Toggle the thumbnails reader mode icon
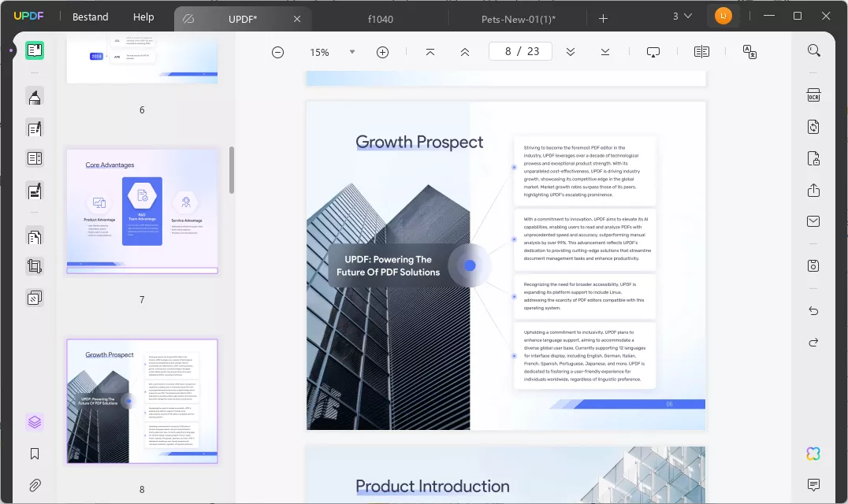848x504 pixels. coord(35,50)
